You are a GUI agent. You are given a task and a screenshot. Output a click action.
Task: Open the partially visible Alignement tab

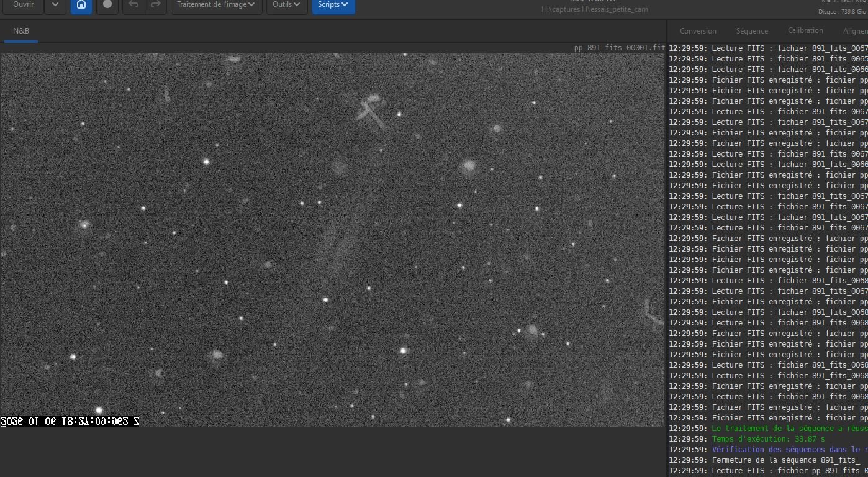pyautogui.click(x=855, y=31)
